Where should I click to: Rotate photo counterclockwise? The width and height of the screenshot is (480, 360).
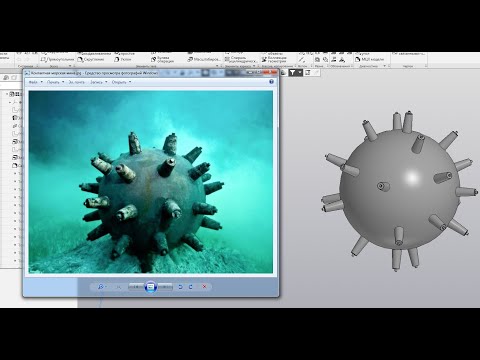pos(180,287)
